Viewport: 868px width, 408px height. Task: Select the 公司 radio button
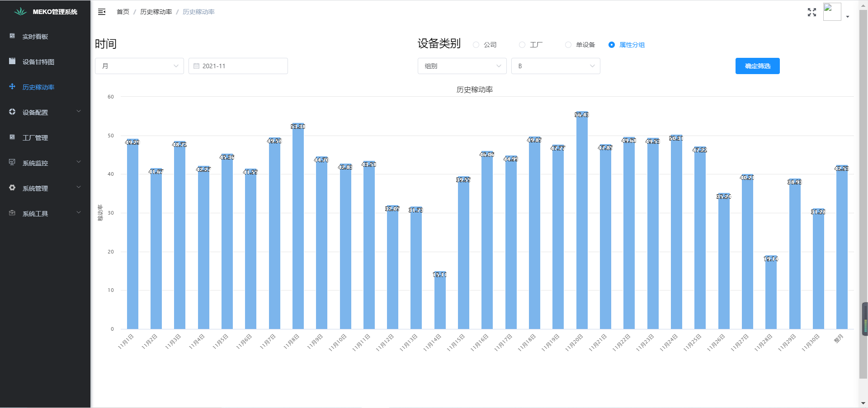[476, 45]
